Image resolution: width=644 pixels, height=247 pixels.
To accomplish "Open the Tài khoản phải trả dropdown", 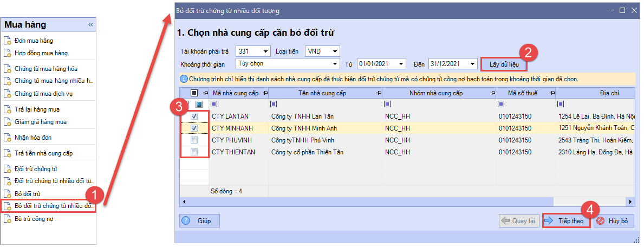I will pos(265,51).
